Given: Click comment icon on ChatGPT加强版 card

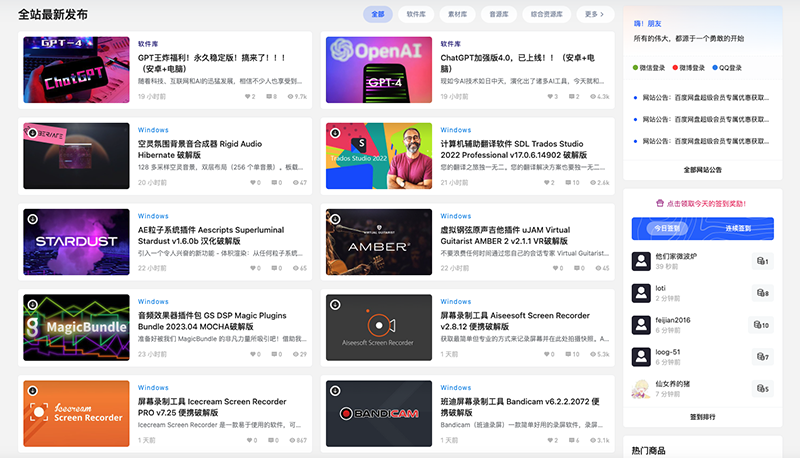Looking at the screenshot, I should [571, 96].
